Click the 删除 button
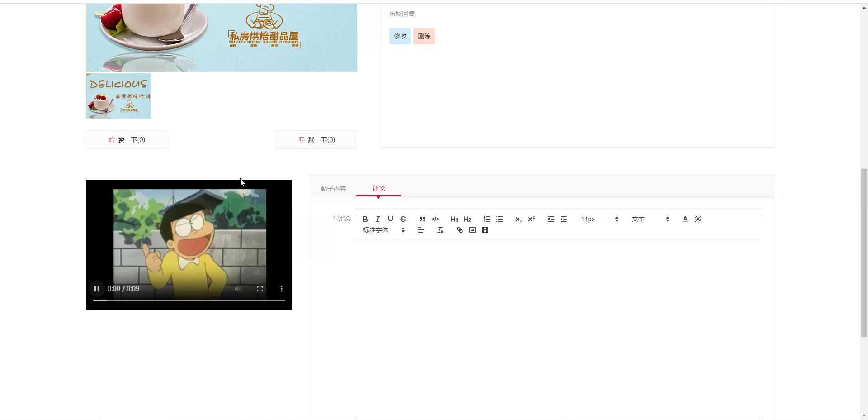The image size is (868, 420). coord(424,36)
